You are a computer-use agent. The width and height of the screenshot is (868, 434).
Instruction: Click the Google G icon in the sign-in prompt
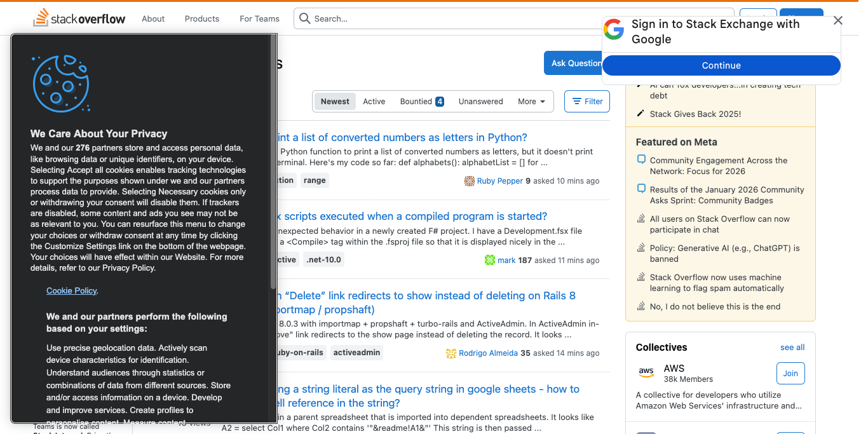click(614, 29)
